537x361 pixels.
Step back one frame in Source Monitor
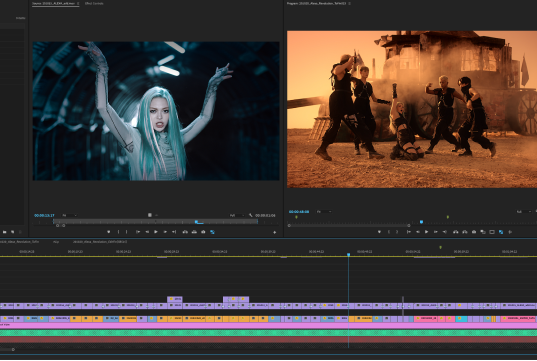(x=147, y=232)
